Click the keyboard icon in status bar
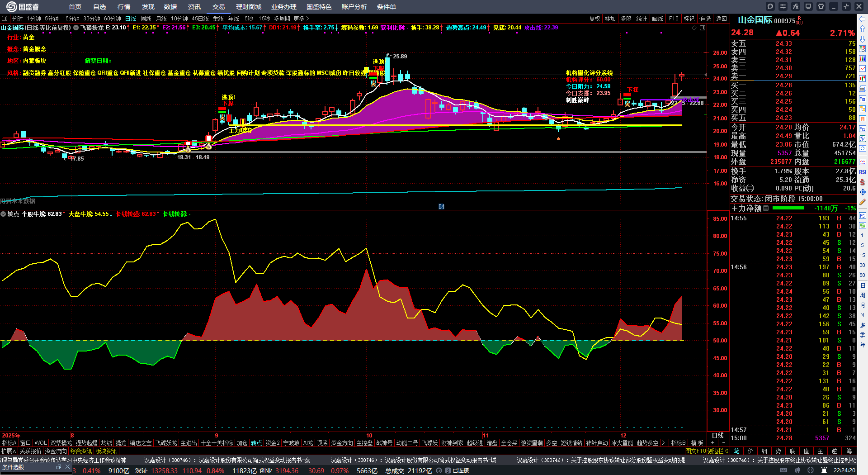The image size is (868, 475). (783, 470)
